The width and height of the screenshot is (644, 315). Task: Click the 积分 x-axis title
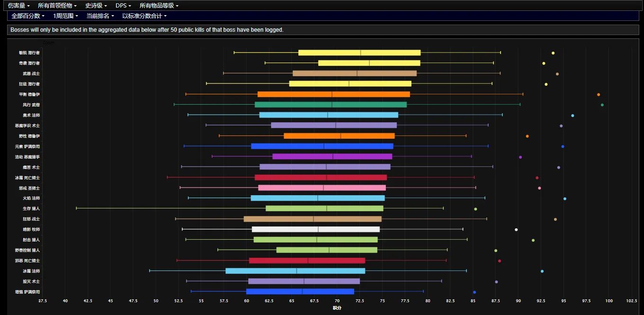tap(337, 308)
